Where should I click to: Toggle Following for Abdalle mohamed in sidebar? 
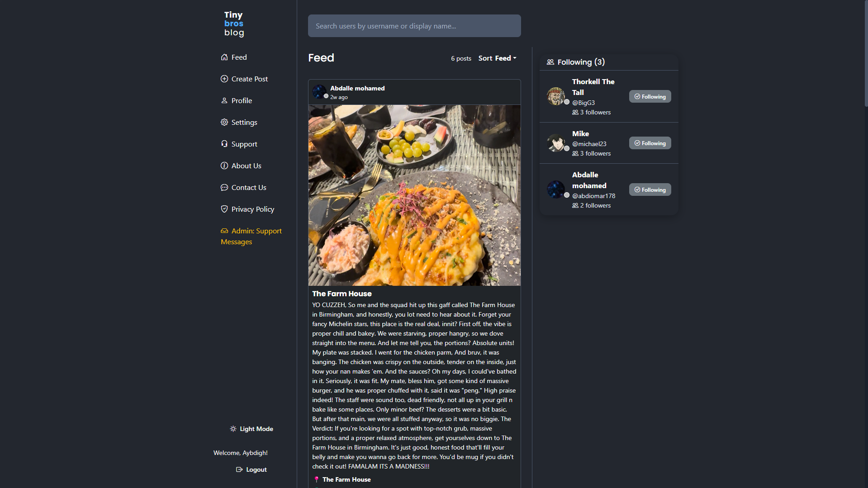650,190
